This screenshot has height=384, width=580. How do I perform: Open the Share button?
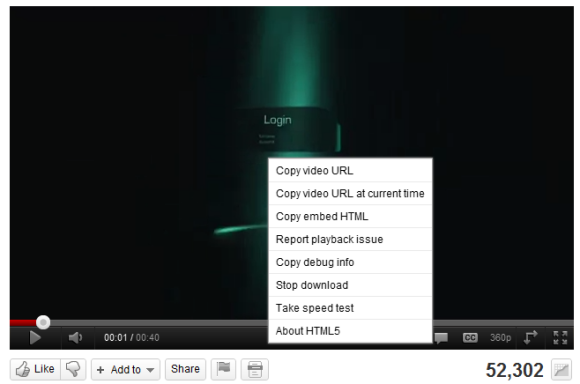pos(185,369)
